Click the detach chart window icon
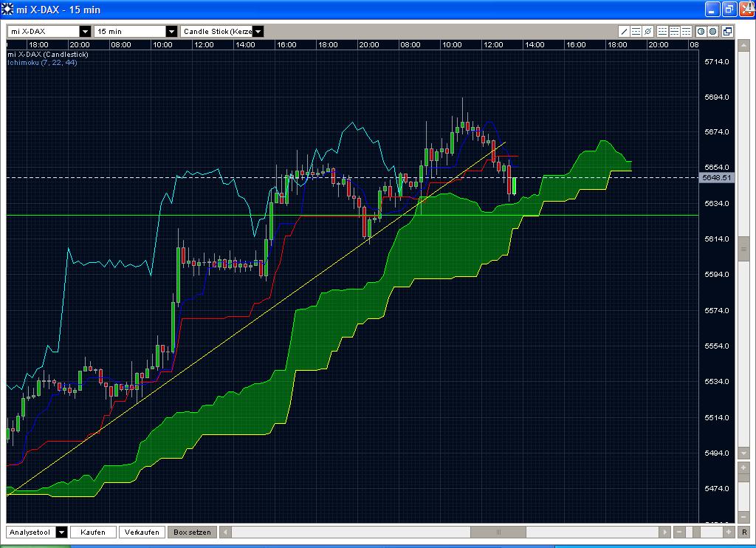The height and width of the screenshot is (548, 756). [727, 31]
